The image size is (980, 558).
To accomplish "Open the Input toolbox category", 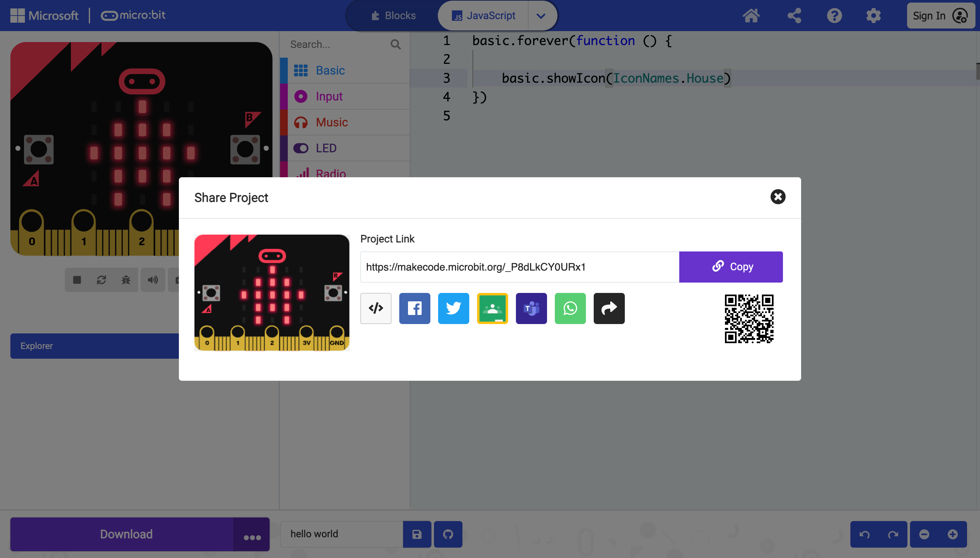I will [x=345, y=96].
